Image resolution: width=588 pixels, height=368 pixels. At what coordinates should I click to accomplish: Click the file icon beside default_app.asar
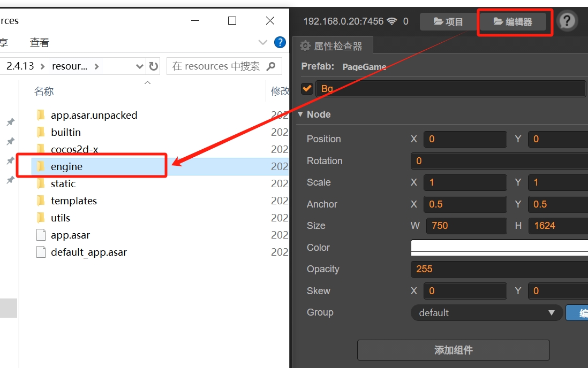[x=41, y=252]
